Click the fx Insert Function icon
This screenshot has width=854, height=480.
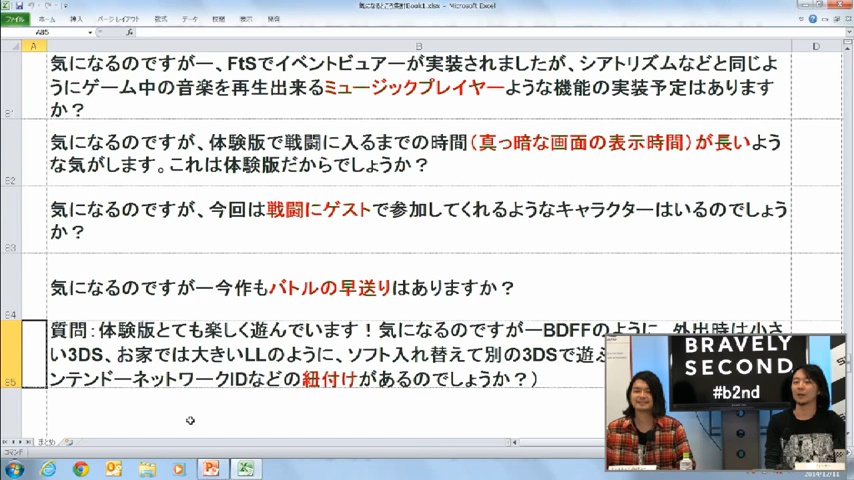129,32
